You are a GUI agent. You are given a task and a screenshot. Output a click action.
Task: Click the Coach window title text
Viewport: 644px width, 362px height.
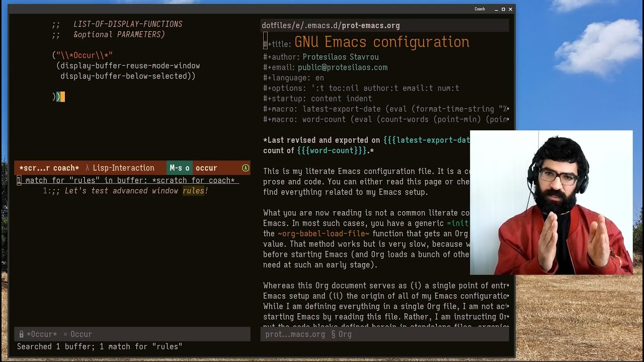point(479,9)
